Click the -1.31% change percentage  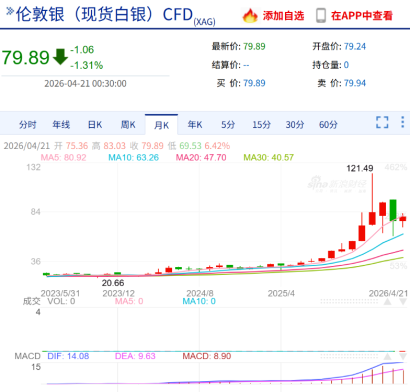click(86, 65)
